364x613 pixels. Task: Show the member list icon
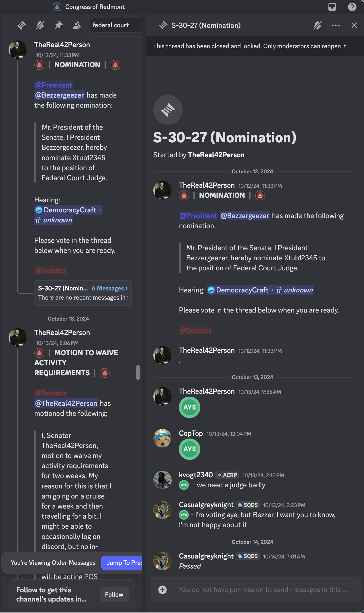(77, 25)
